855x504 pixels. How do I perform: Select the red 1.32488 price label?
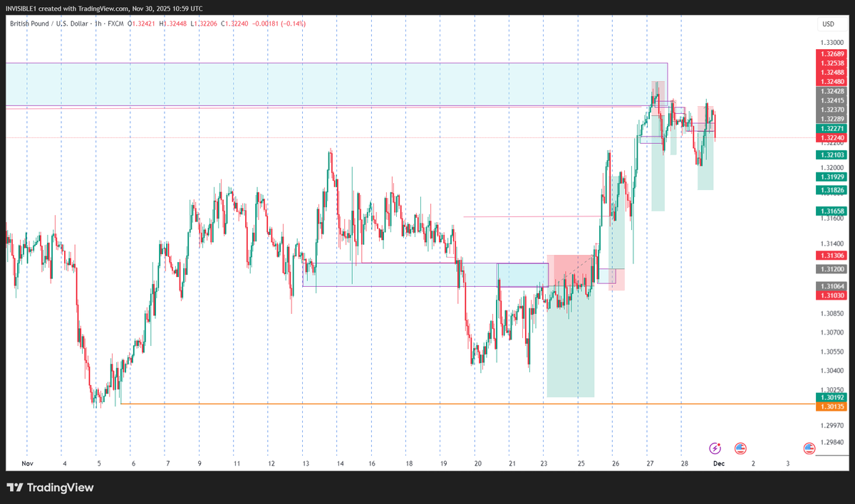[832, 73]
